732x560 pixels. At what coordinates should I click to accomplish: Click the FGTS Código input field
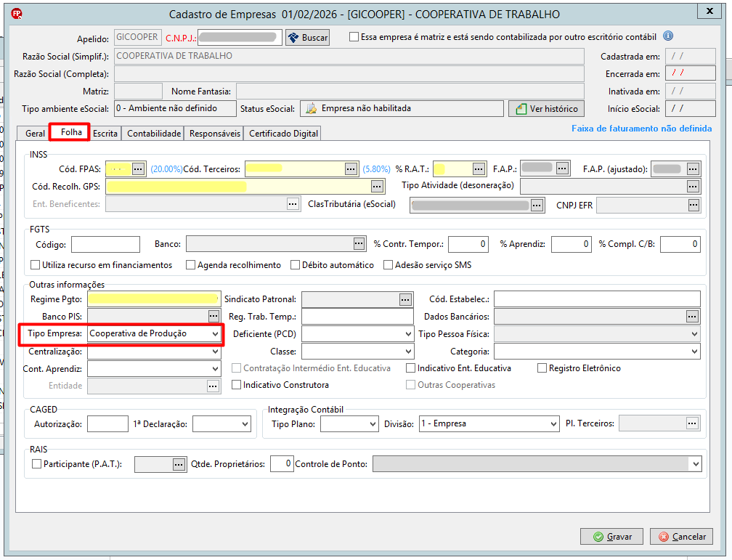click(105, 244)
